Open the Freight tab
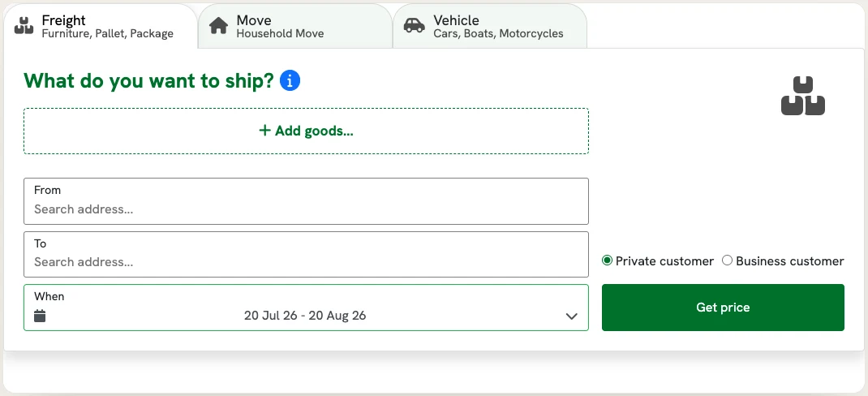868x396 pixels. (101, 26)
